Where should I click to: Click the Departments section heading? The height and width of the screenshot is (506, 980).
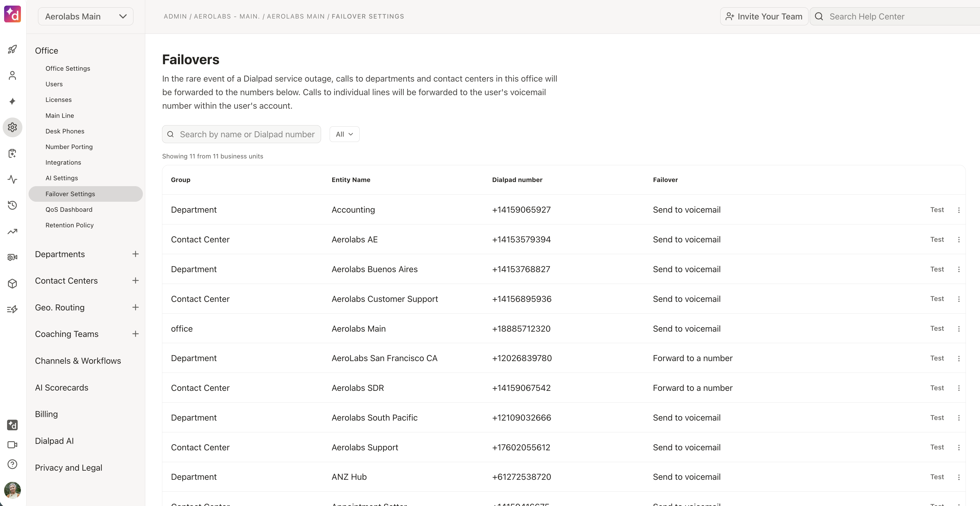[60, 254]
